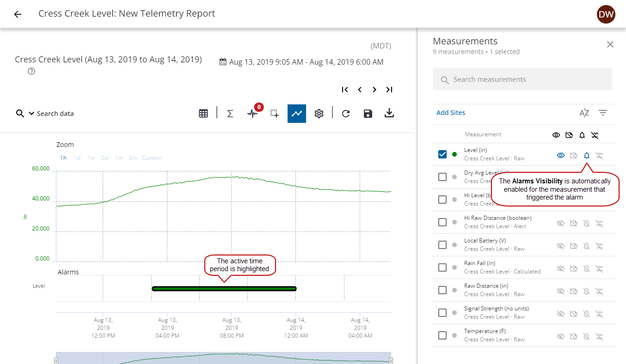Open the measurements filter options
Screen dimensions: 626x364
pyautogui.click(x=603, y=113)
